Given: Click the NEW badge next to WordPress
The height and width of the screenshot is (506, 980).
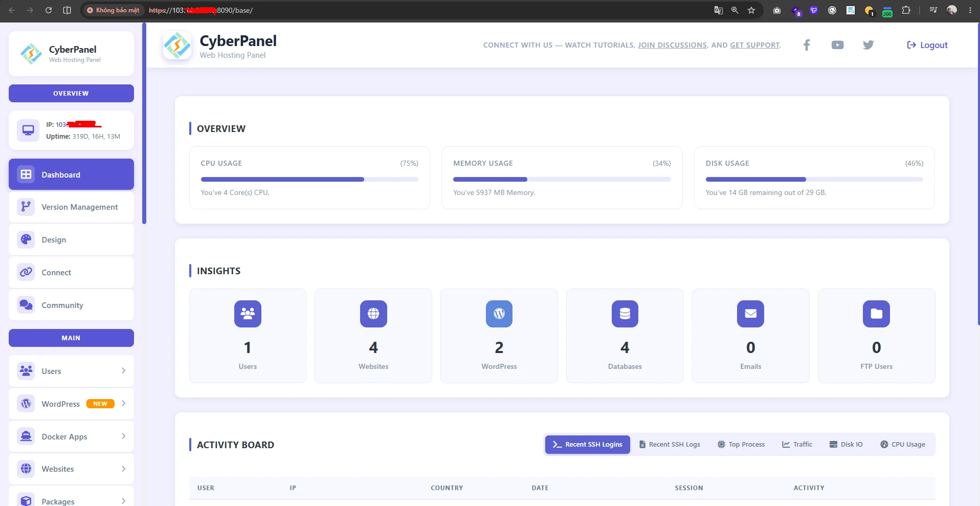Looking at the screenshot, I should coord(100,404).
